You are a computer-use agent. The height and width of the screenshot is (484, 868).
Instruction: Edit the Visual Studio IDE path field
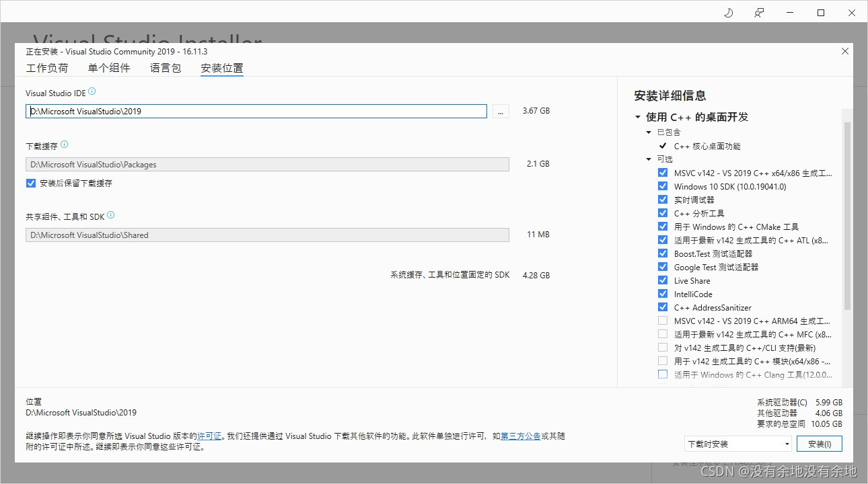(256, 112)
